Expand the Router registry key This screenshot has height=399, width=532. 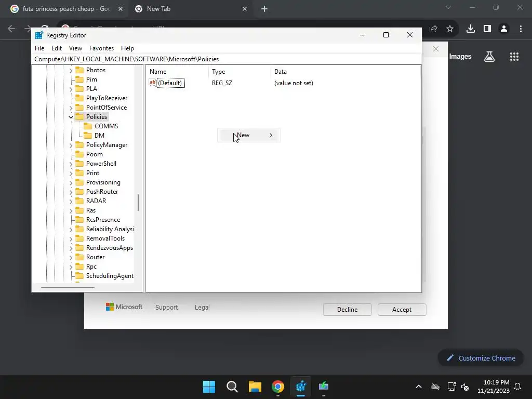(x=71, y=258)
